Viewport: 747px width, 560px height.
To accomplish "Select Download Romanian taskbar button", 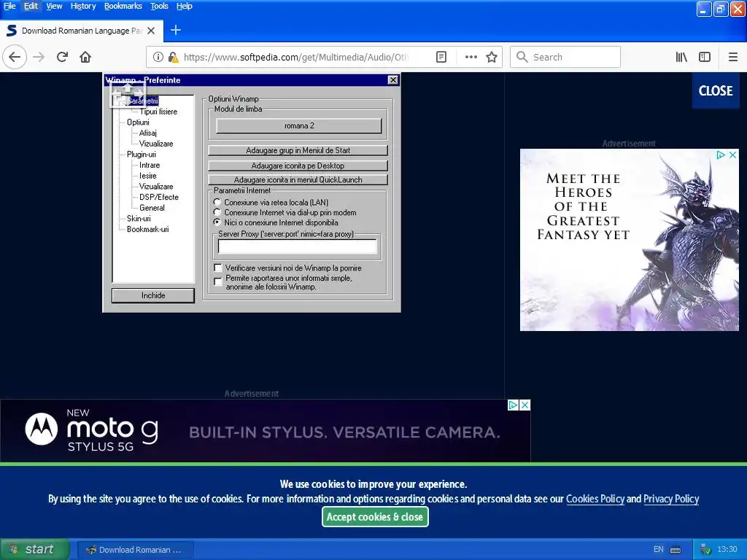I will coord(135,550).
